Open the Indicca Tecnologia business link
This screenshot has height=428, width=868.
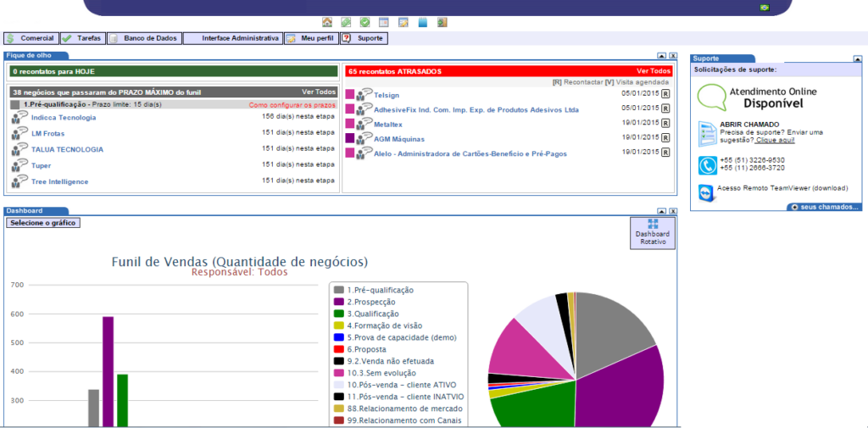point(63,118)
